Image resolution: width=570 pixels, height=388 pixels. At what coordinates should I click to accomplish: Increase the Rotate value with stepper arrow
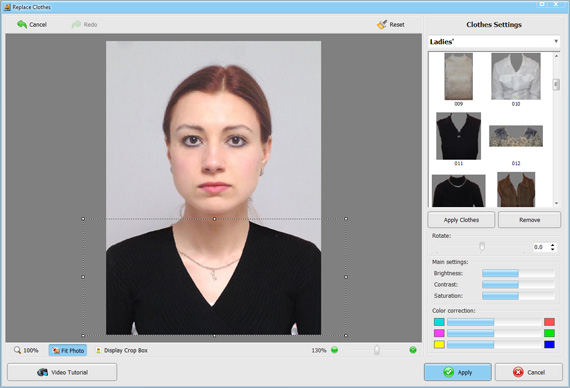[553, 245]
